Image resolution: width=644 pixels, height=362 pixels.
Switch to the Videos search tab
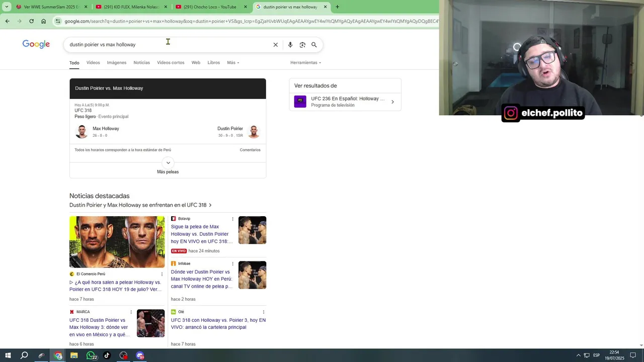(93, 63)
